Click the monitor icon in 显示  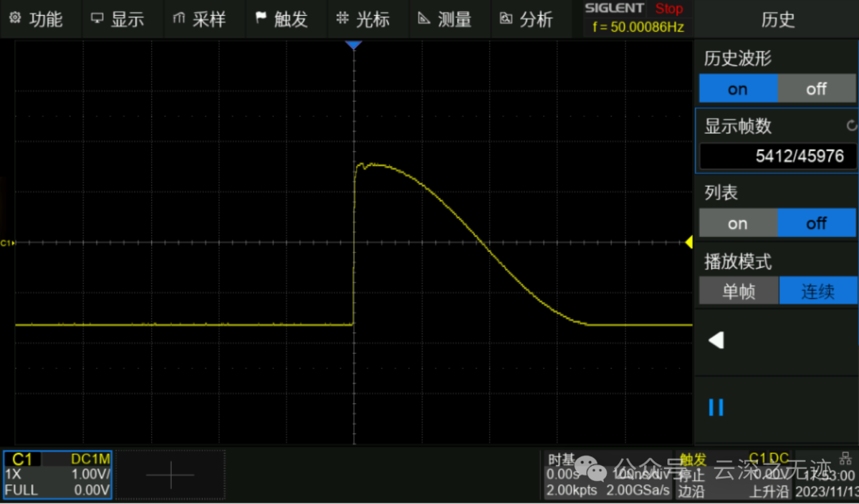(x=97, y=18)
